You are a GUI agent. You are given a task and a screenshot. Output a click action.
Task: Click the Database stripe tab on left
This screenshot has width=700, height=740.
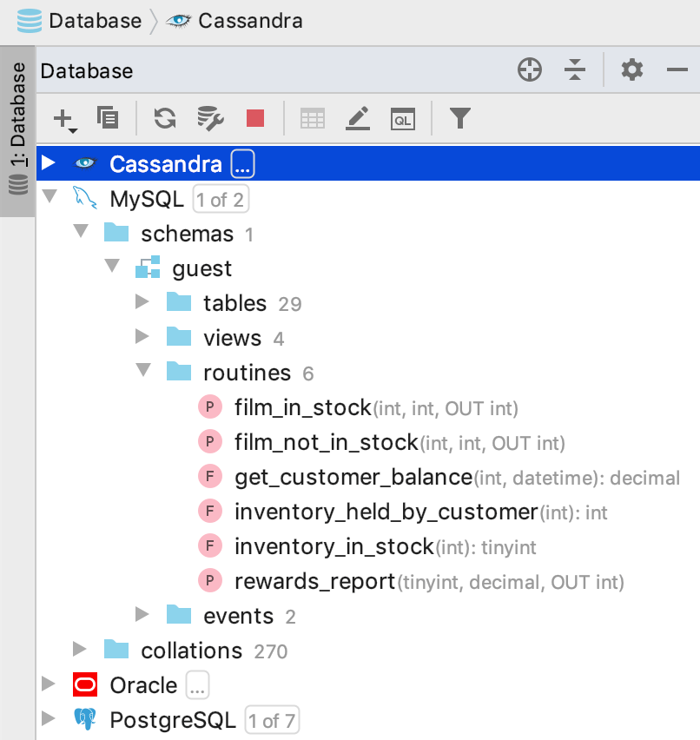pyautogui.click(x=18, y=130)
